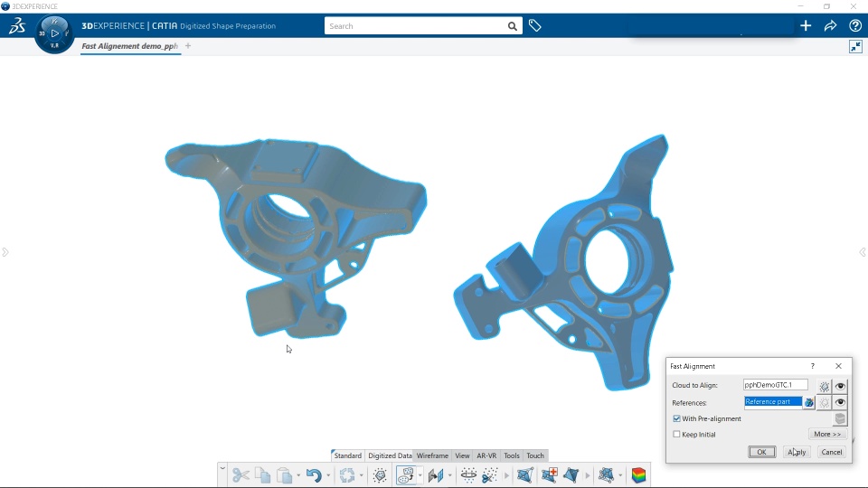Select the mesh facet tool icon
This screenshot has height=488, width=868.
pyautogui.click(x=571, y=474)
